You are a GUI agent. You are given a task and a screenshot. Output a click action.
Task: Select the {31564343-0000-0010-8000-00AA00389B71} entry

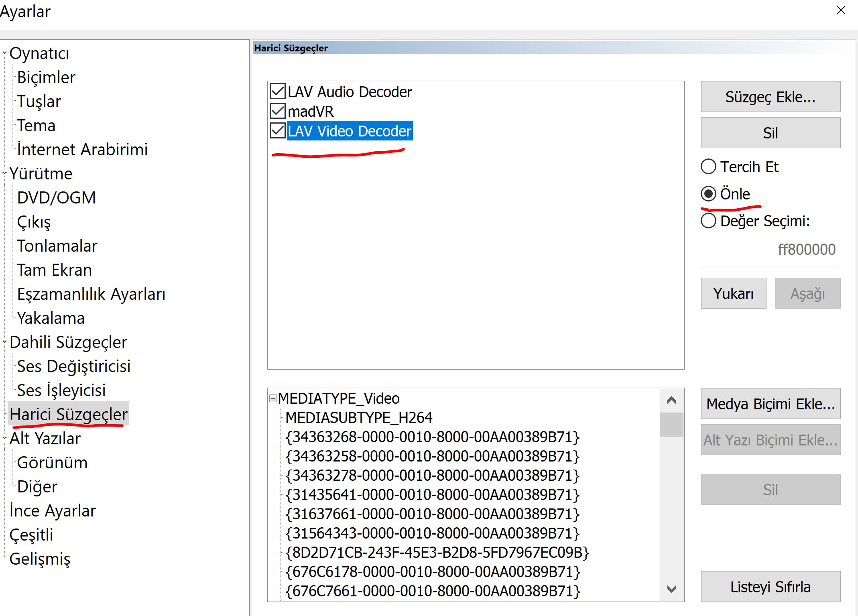click(x=432, y=533)
